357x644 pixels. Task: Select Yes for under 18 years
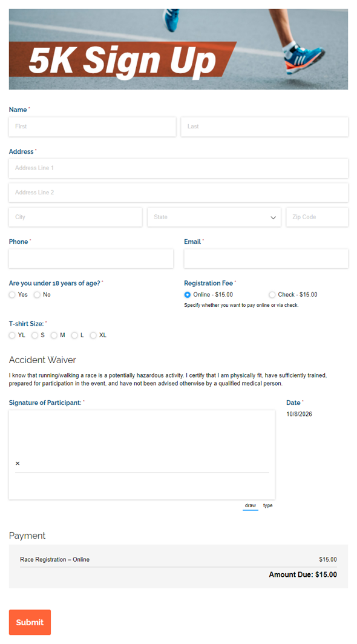[x=12, y=295]
